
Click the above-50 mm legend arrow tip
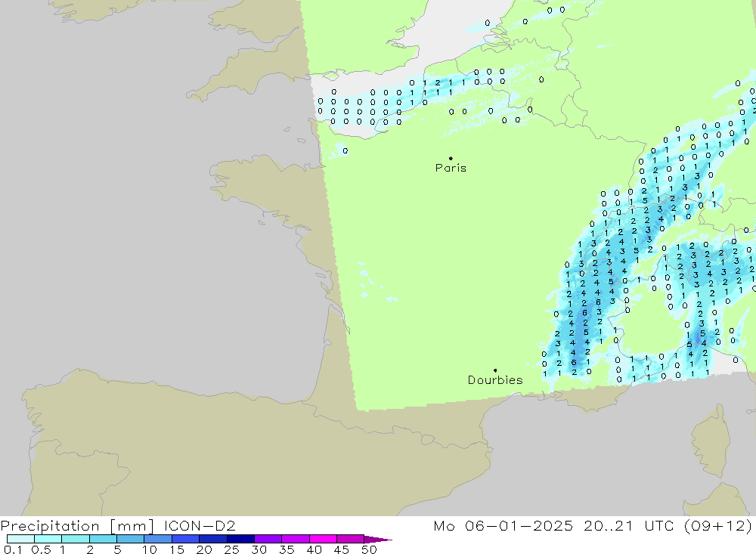pos(378,540)
